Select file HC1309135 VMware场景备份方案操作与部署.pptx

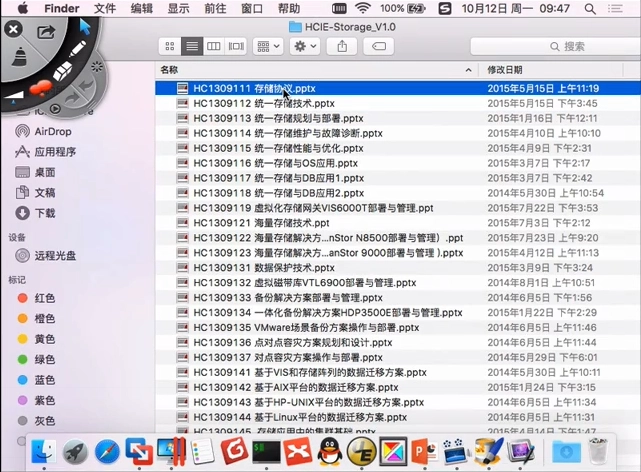tap(398, 327)
